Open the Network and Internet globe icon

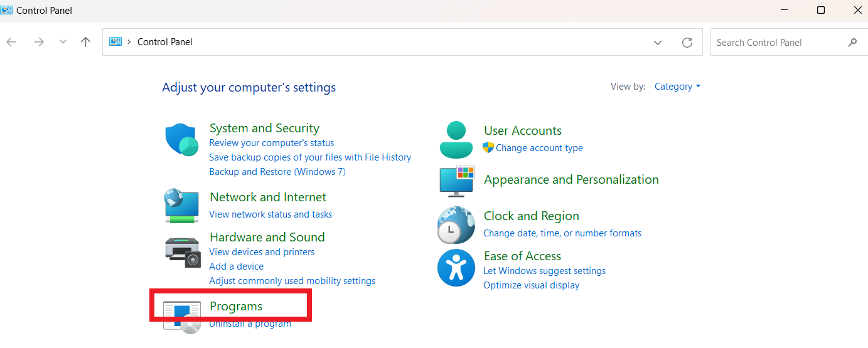click(x=181, y=206)
